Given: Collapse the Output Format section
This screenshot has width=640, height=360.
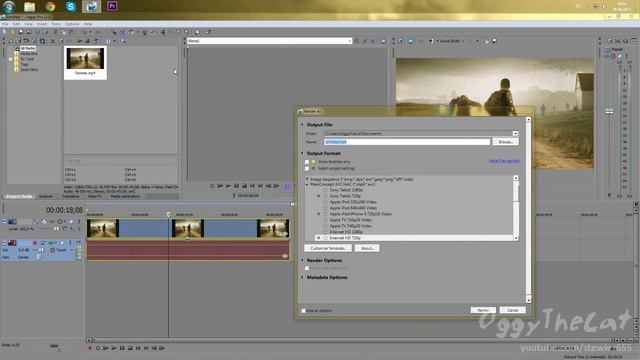Looking at the screenshot, I should 302,153.
